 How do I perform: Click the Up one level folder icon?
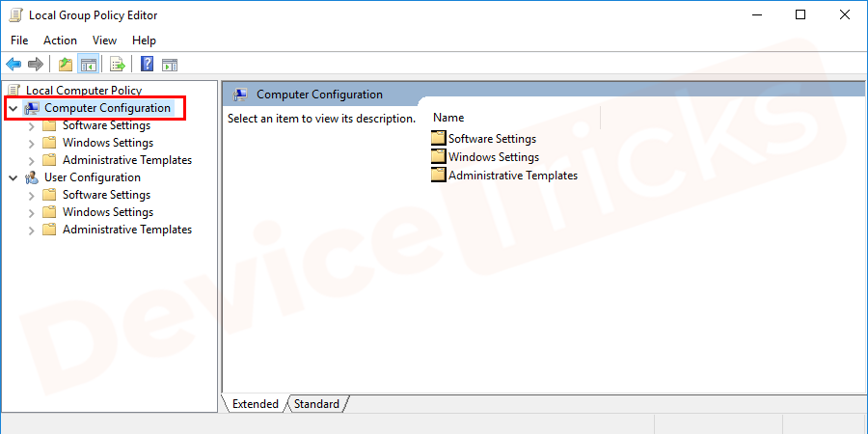pyautogui.click(x=66, y=65)
